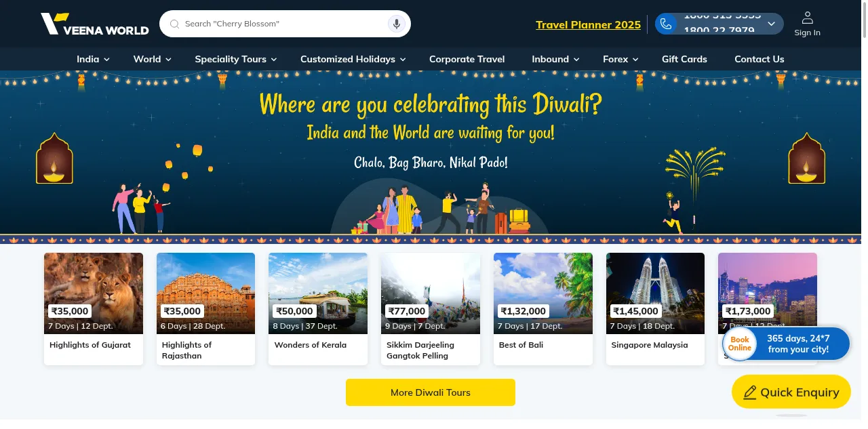
Task: Click the ₹50,000 price tag
Action: pos(294,311)
